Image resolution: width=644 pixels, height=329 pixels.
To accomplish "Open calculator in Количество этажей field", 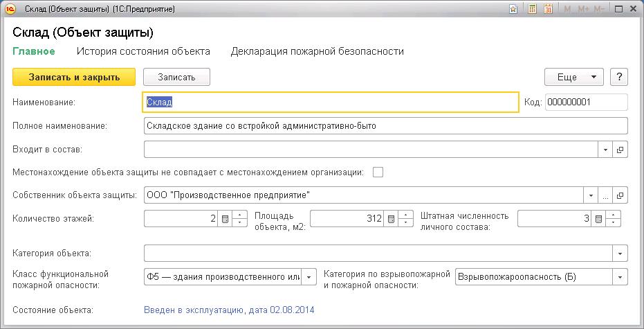I will click(x=224, y=219).
